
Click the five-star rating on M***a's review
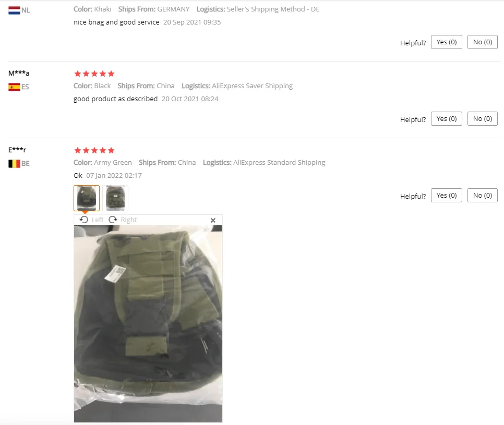pyautogui.click(x=94, y=74)
